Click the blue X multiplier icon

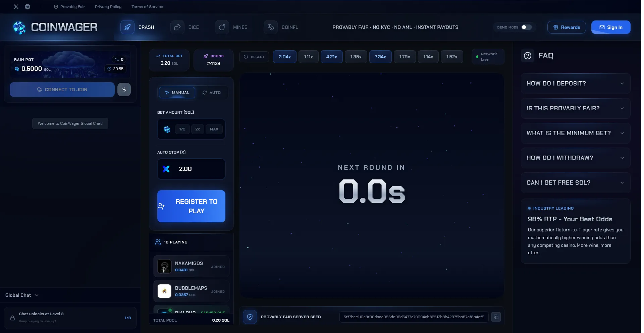[166, 169]
